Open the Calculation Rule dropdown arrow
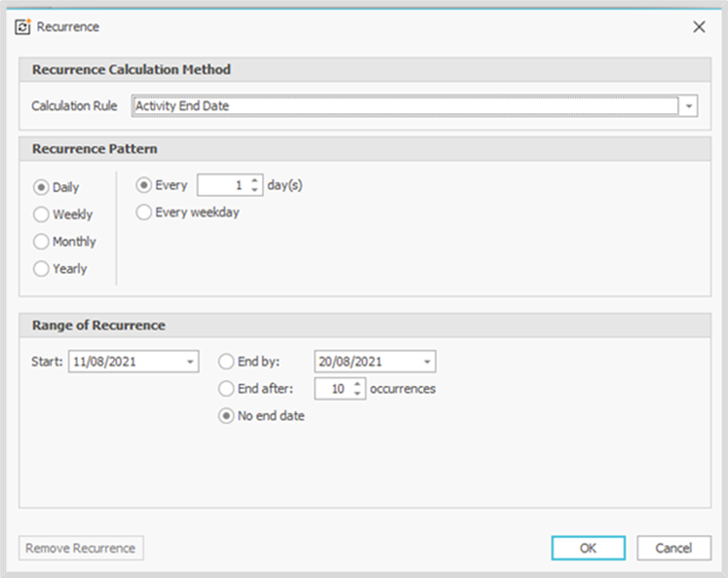Image resolution: width=728 pixels, height=578 pixels. pyautogui.click(x=689, y=106)
